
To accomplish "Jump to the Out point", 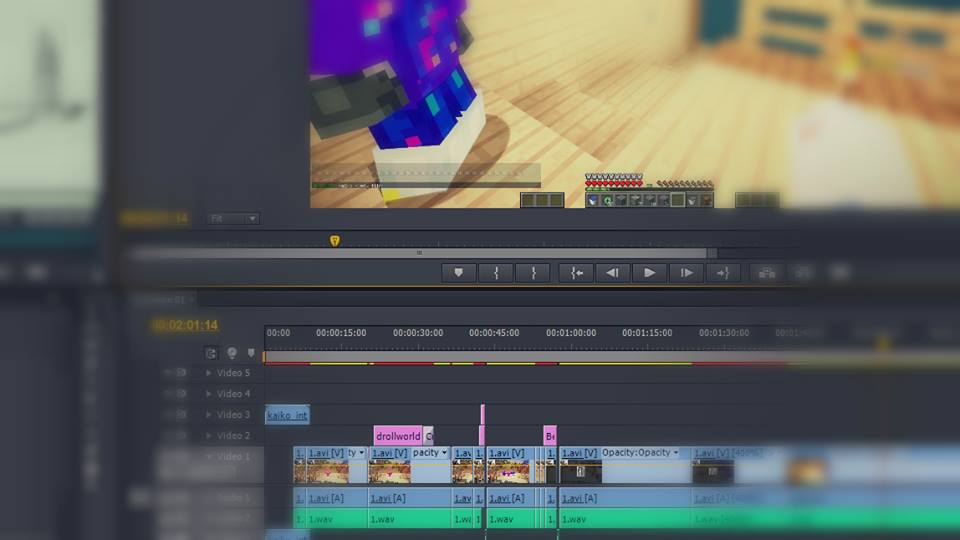I will (x=723, y=273).
